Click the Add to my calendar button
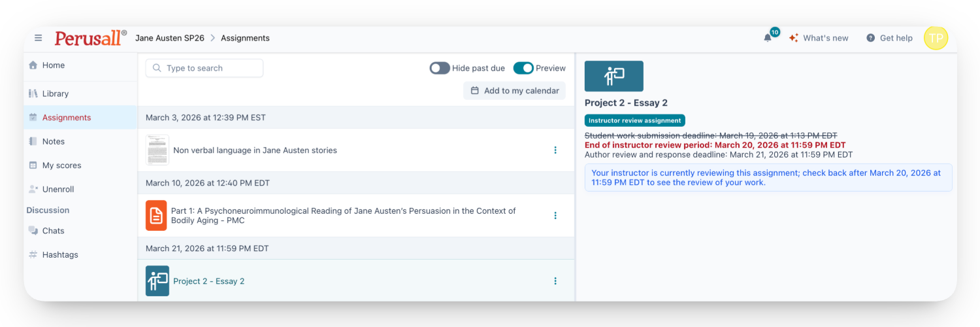The width and height of the screenshot is (980, 327). [515, 91]
